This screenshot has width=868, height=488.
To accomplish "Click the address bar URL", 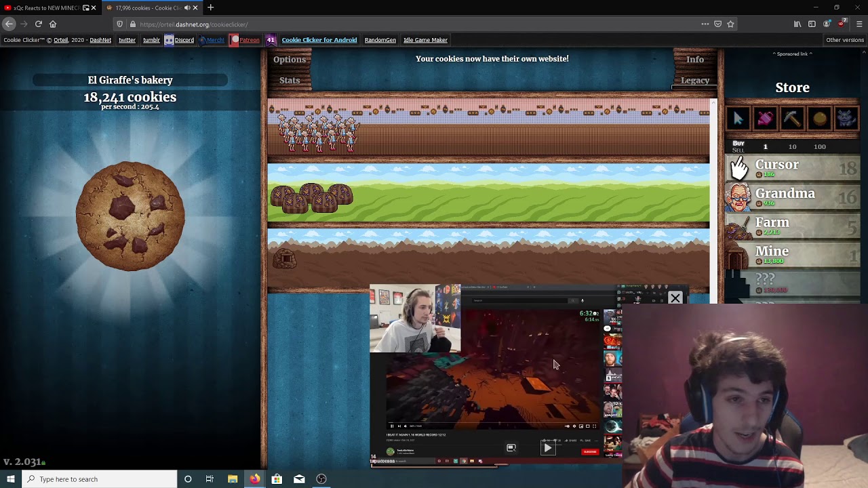I will click(x=194, y=24).
